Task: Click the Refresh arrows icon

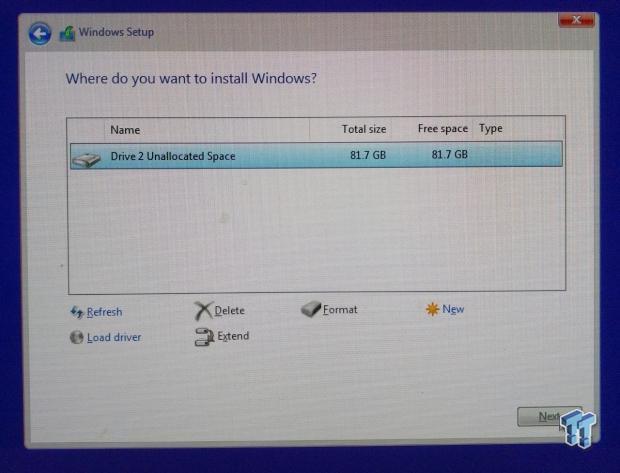Action: pyautogui.click(x=76, y=312)
